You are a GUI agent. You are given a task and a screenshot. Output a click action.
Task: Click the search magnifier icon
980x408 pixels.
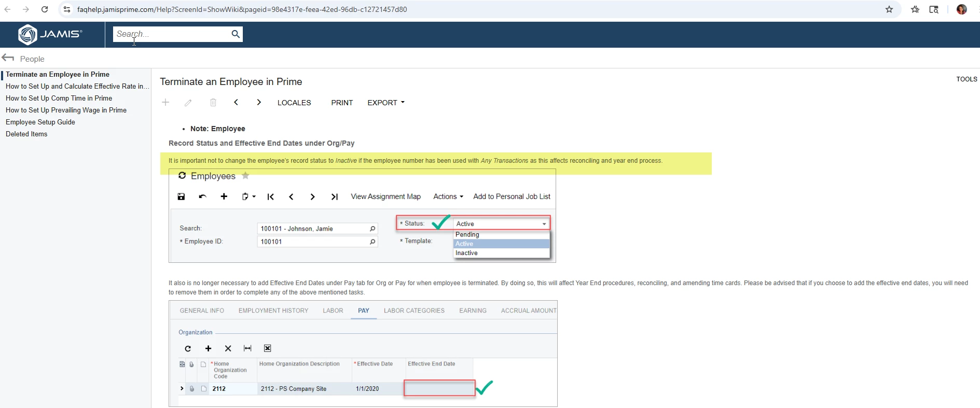pyautogui.click(x=236, y=34)
